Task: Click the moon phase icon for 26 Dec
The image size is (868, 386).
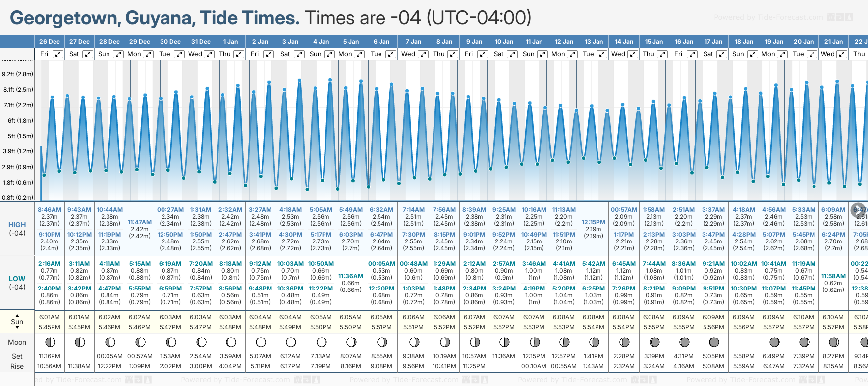Action: coord(50,342)
